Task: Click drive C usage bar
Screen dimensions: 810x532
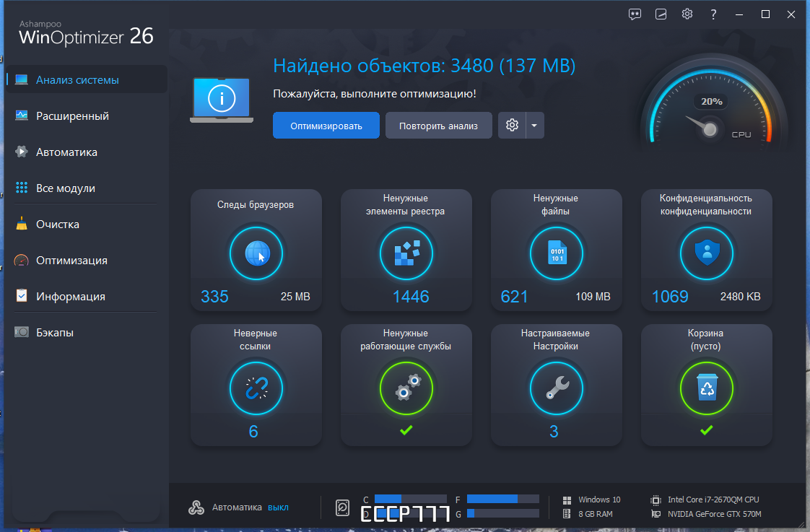Action: [x=411, y=499]
